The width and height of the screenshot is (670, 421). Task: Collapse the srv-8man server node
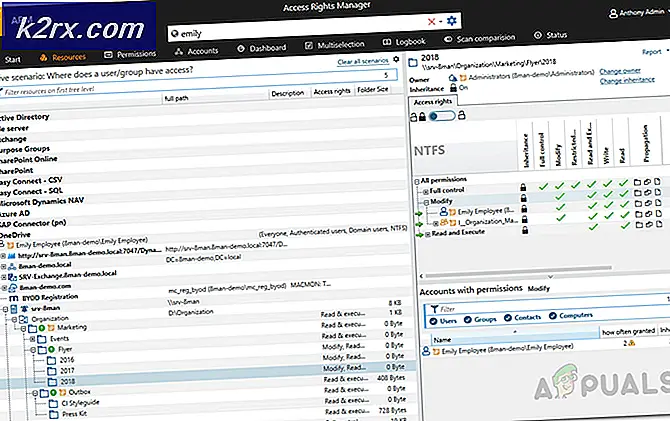tap(6, 309)
